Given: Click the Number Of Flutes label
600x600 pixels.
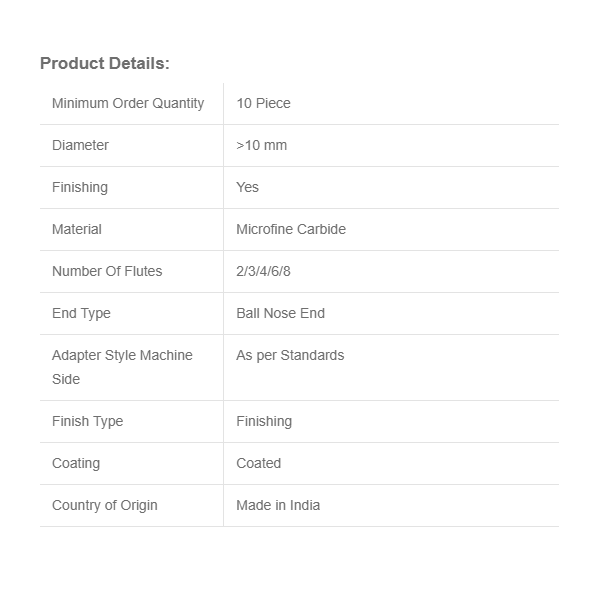Looking at the screenshot, I should [107, 271].
